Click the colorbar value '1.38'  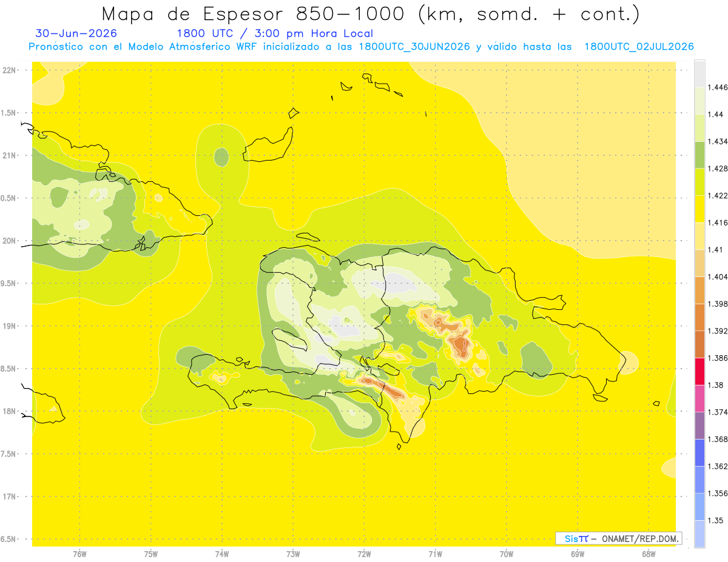(x=716, y=386)
